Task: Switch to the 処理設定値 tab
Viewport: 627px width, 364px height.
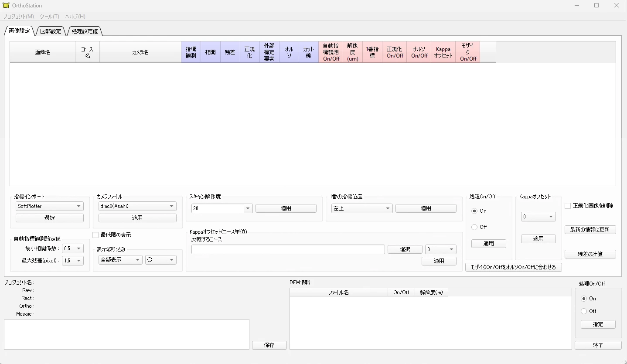Action: click(84, 31)
